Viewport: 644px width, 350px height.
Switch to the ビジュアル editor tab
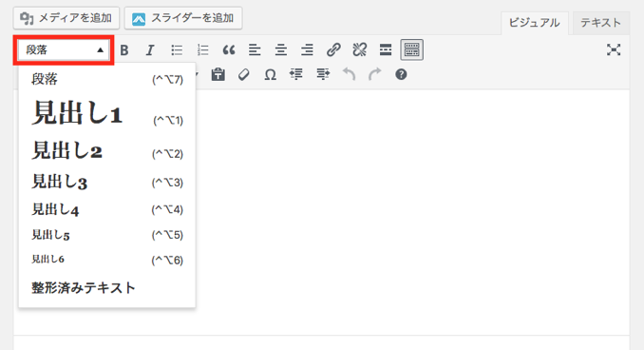535,23
